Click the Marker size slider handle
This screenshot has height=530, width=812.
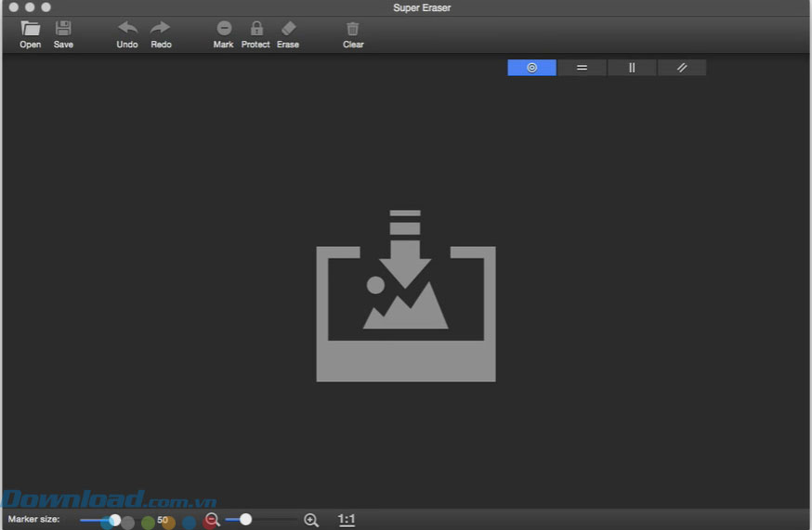[x=115, y=520]
